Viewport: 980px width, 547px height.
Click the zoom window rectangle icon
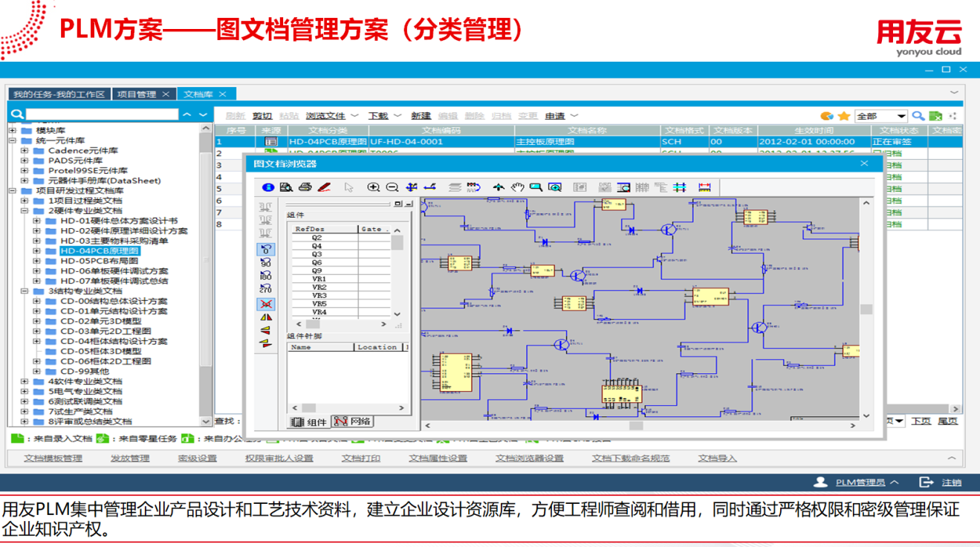tap(536, 188)
